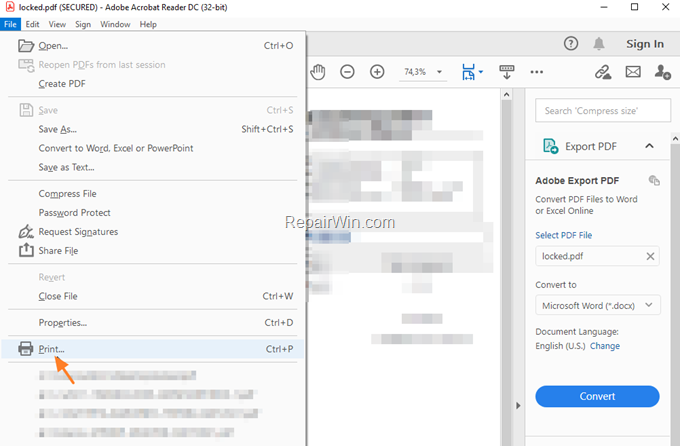Screen dimensions: 680x446
Task: Click the Change language link
Action: [605, 346]
